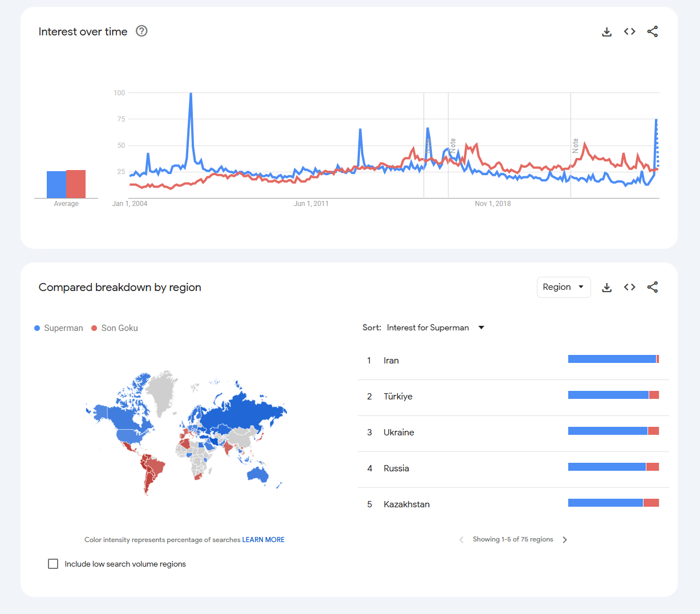
Task: Click the red Son Goku legend dot
Action: (x=94, y=328)
